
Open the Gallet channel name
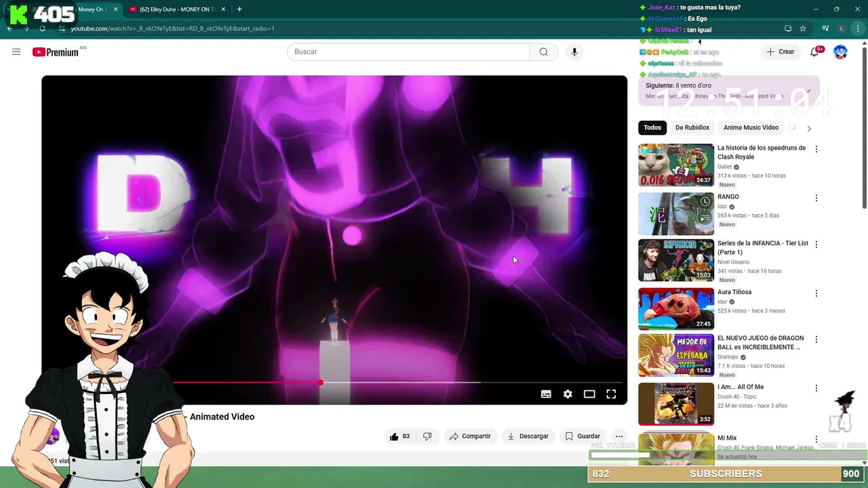[x=724, y=167]
